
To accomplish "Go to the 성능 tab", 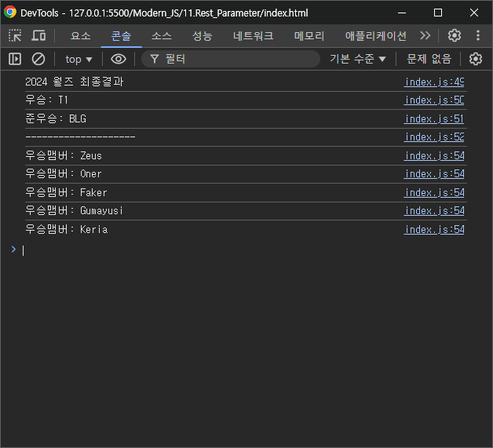I will tap(203, 36).
